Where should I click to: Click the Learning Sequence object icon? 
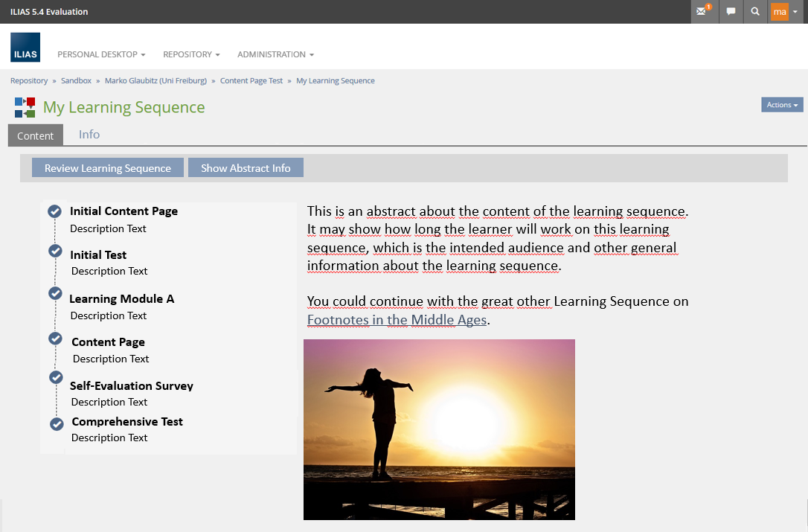(25, 107)
